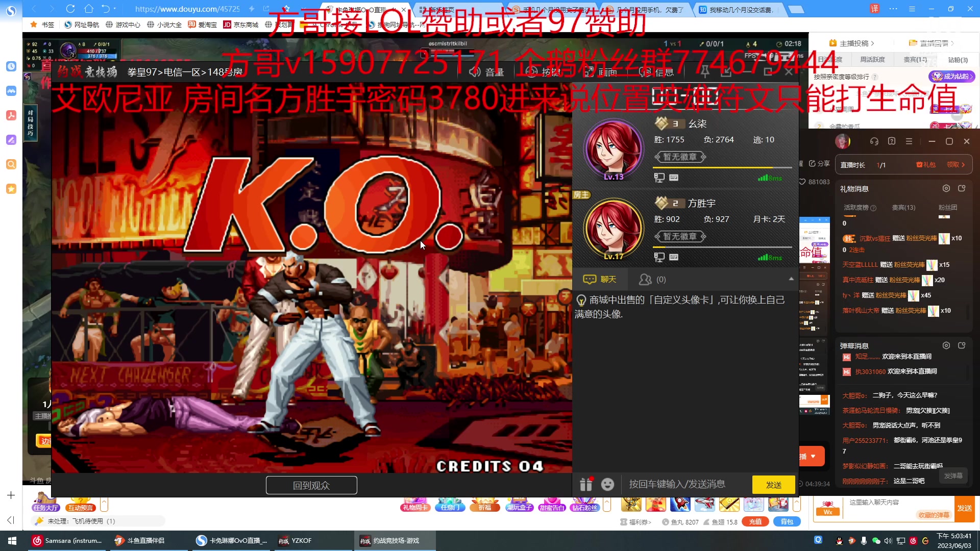The width and height of the screenshot is (980, 551).
Task: Open 主播投稿 link
Action: tap(851, 43)
